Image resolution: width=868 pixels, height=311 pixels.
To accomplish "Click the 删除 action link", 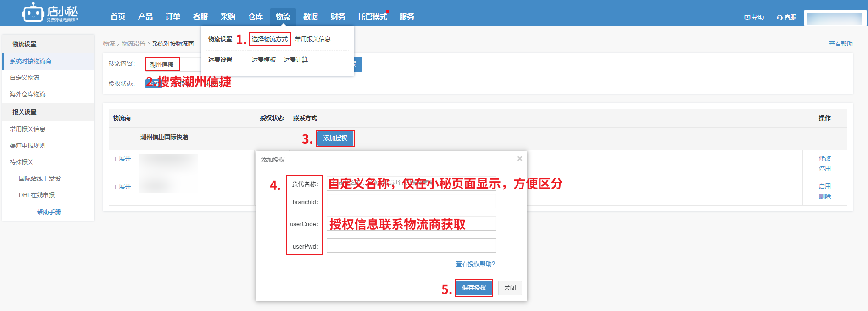I will [825, 196].
